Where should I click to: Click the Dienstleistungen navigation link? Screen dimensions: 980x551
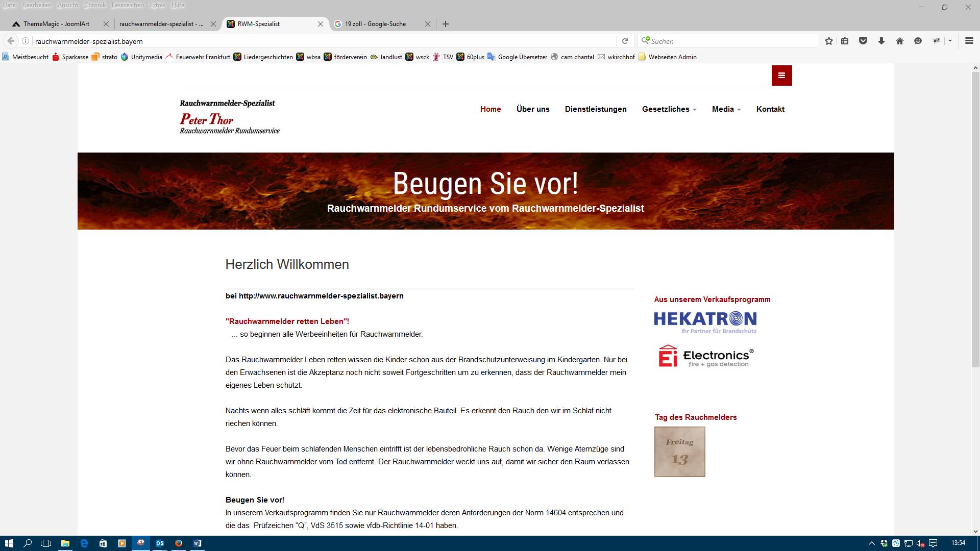596,109
